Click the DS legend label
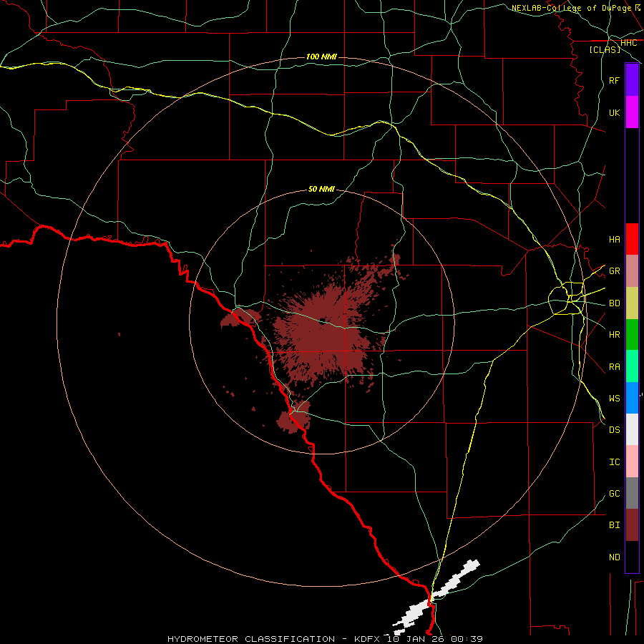 (x=614, y=430)
